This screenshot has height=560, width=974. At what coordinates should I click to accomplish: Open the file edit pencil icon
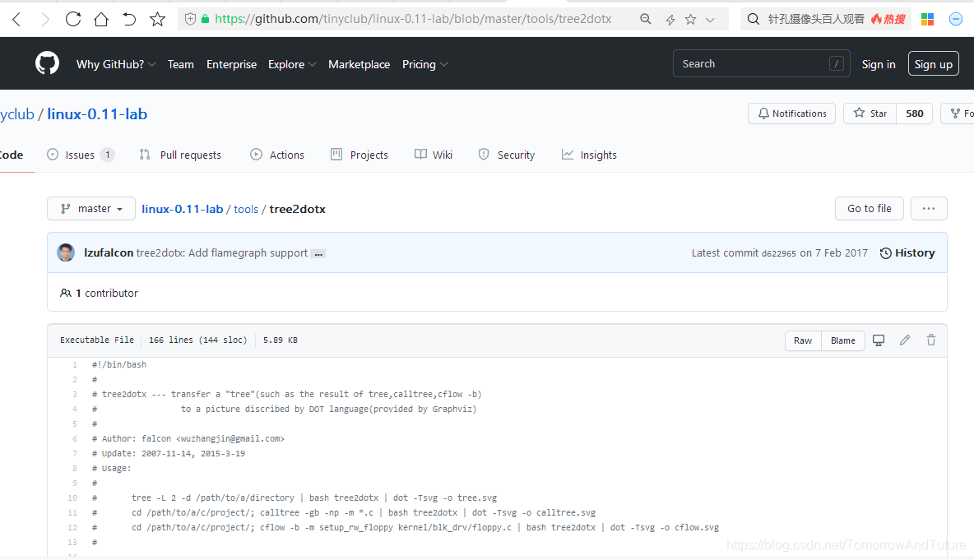click(x=904, y=340)
